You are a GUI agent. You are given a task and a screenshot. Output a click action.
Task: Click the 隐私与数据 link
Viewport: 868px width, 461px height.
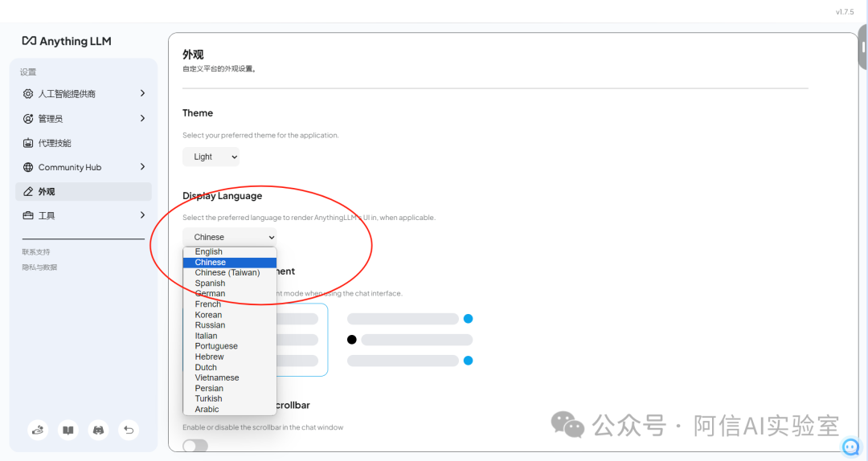(x=39, y=267)
